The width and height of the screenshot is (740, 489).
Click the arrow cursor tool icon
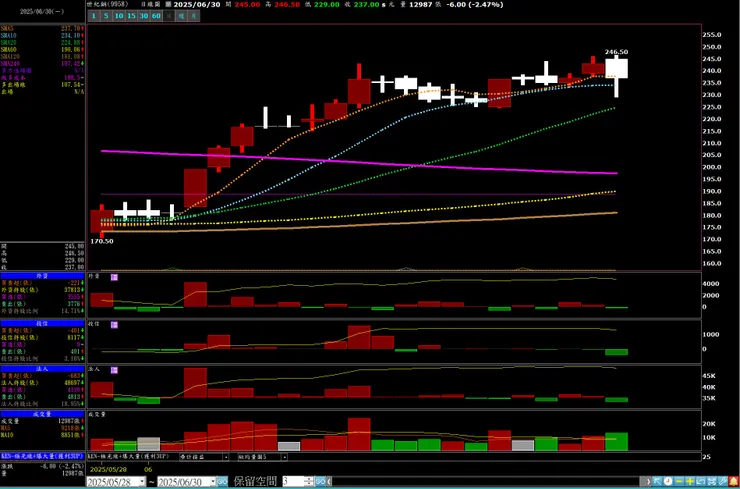657,481
